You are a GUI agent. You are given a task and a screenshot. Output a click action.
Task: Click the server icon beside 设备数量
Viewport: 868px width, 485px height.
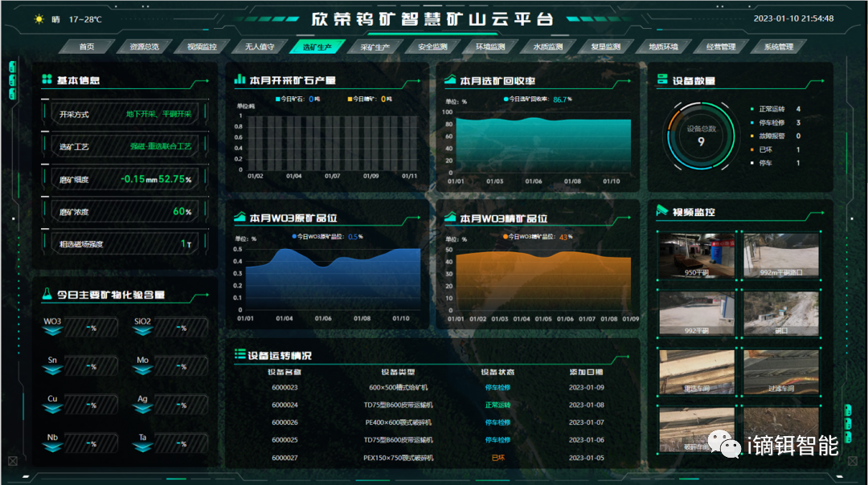click(x=662, y=79)
